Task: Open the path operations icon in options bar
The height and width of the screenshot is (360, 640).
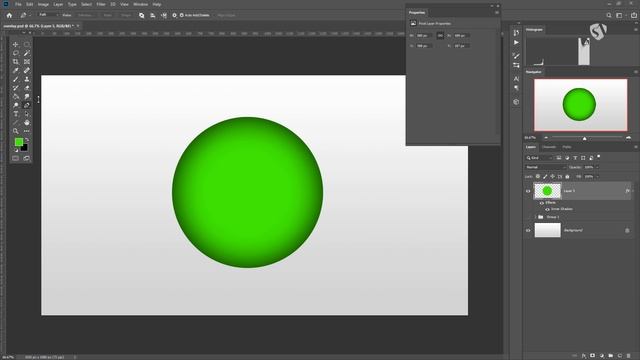Action: point(142,15)
